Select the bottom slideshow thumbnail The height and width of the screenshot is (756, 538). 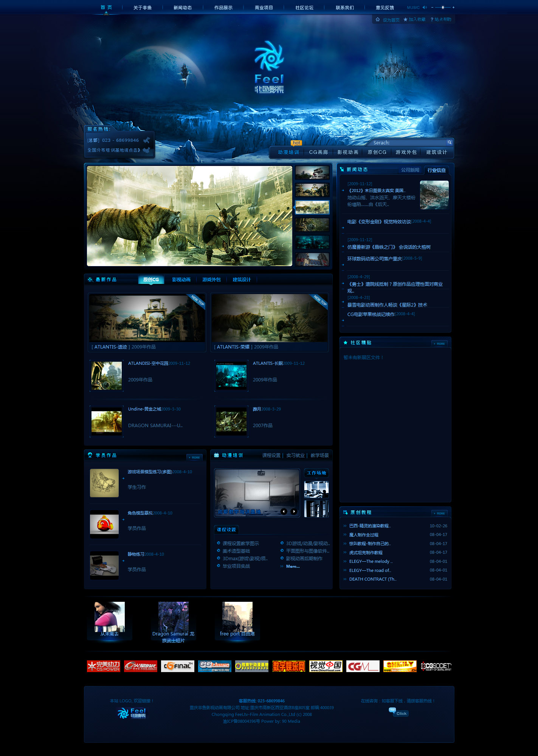312,259
